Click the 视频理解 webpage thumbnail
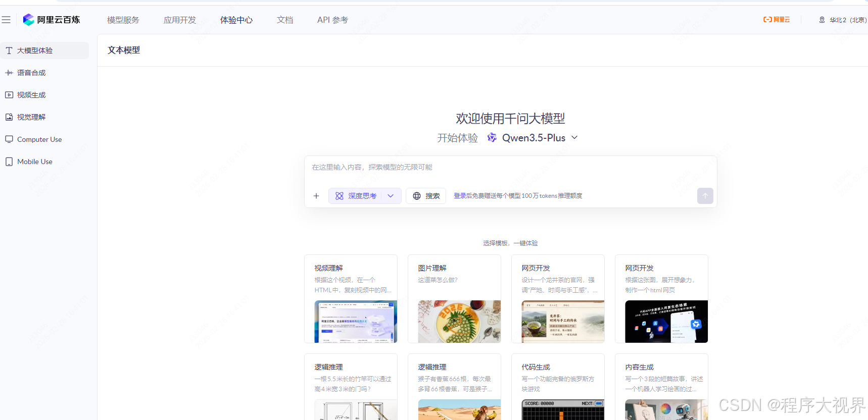 point(356,322)
